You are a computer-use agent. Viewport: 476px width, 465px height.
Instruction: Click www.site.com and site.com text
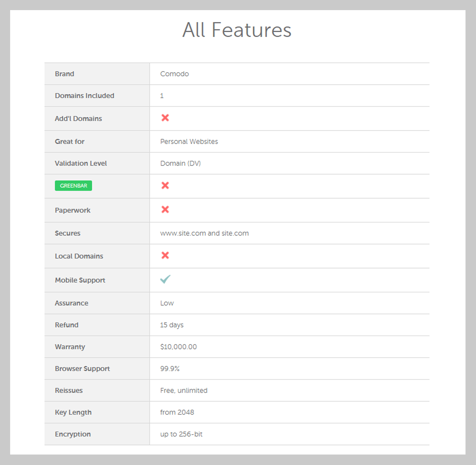204,233
